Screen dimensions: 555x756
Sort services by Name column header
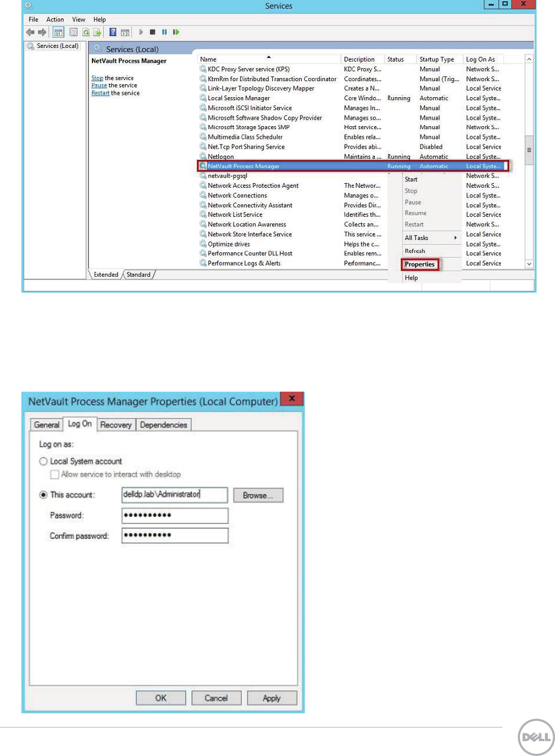click(269, 59)
